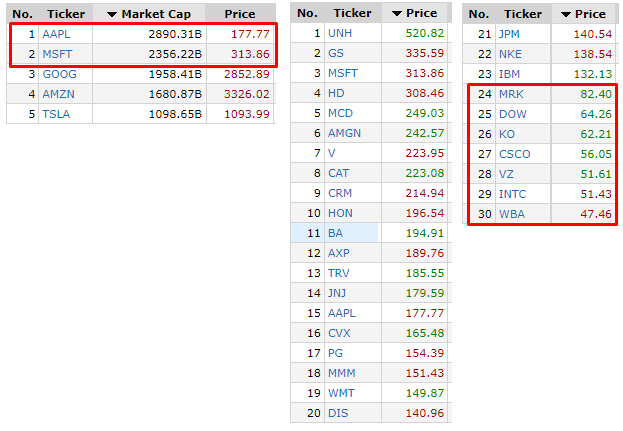Screen dimensions: 623x431
Task: Click Ticker header in the middle table
Action: pyautogui.click(x=352, y=13)
